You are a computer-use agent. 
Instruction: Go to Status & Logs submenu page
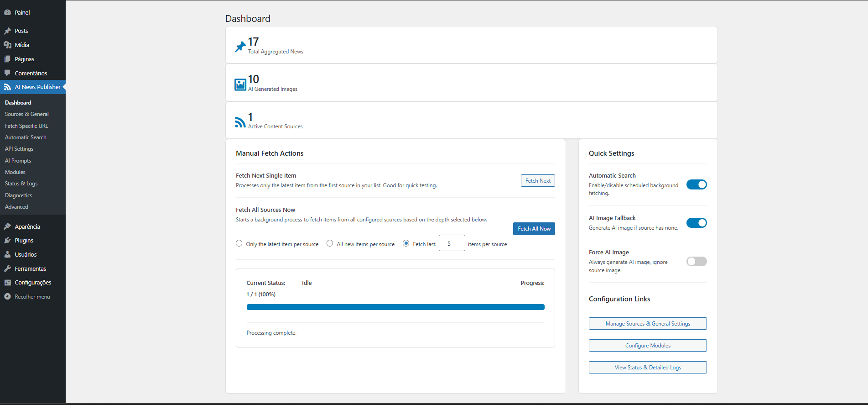(21, 184)
